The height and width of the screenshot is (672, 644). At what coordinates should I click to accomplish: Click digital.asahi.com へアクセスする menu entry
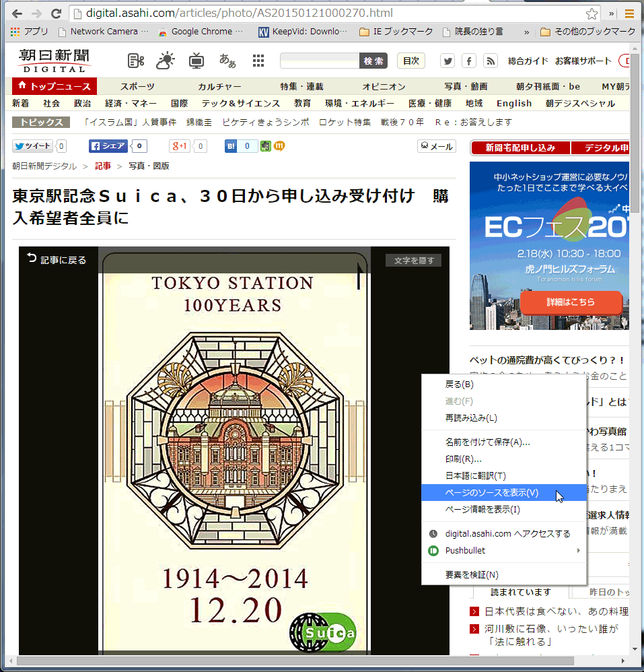[x=504, y=534]
